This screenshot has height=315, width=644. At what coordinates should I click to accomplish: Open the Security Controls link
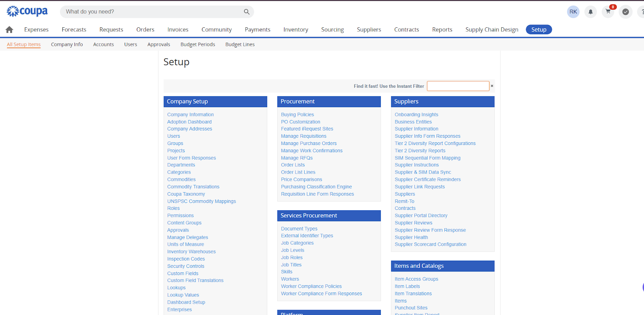[186, 266]
